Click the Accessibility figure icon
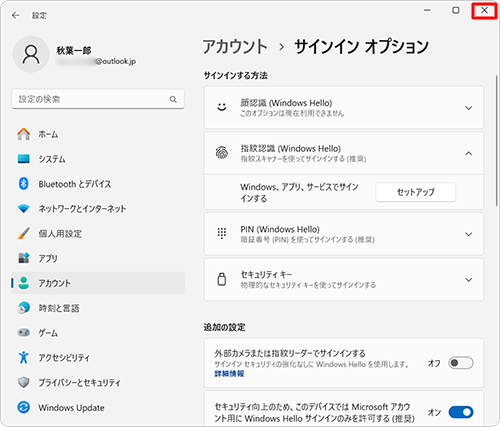 [24, 357]
